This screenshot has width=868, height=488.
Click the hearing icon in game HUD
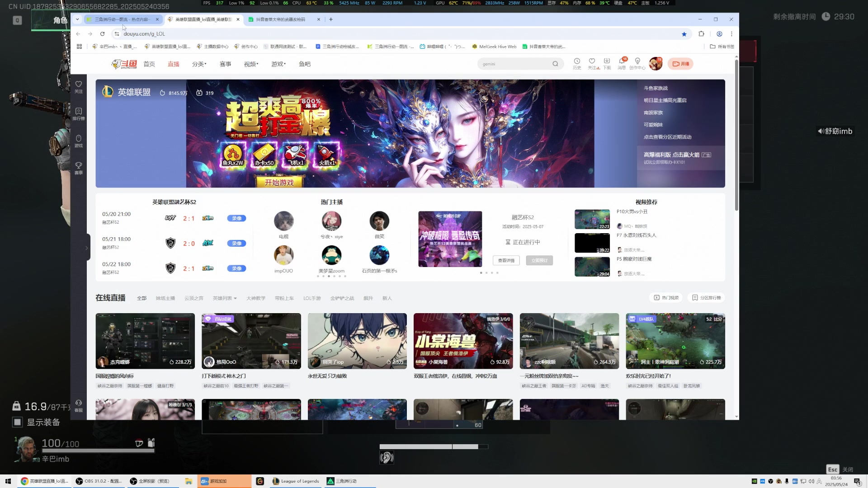point(387,458)
